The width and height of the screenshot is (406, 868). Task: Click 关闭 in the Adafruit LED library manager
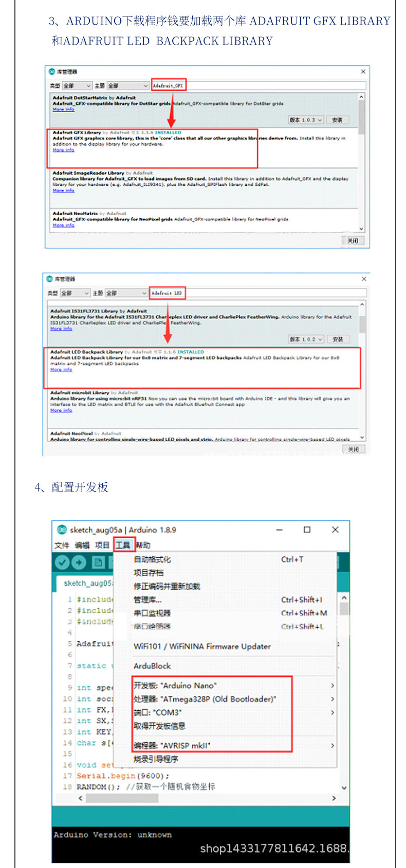354,449
